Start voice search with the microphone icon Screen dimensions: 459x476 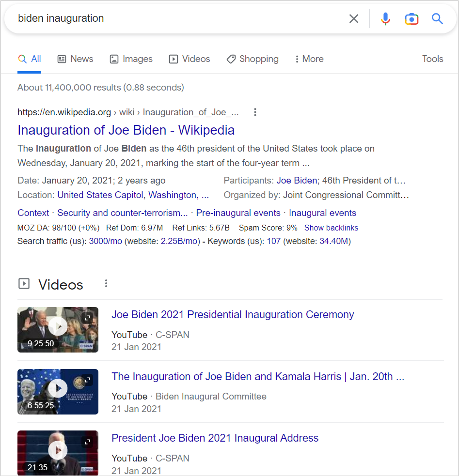pos(385,18)
